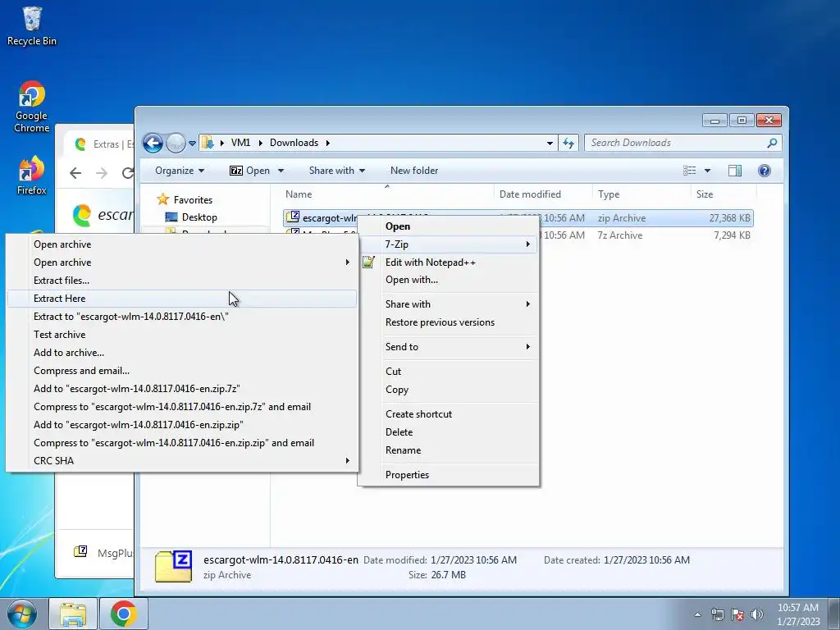The width and height of the screenshot is (840, 630).
Task: Show the preview pane icon
Action: click(x=735, y=171)
